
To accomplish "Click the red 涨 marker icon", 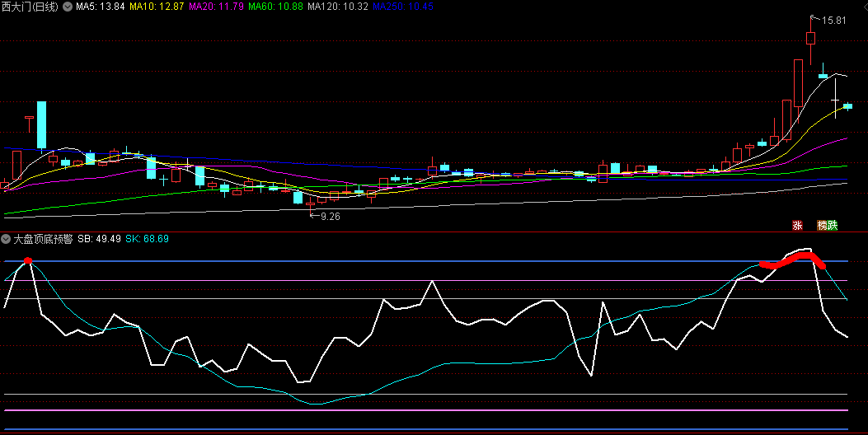I will pos(797,225).
